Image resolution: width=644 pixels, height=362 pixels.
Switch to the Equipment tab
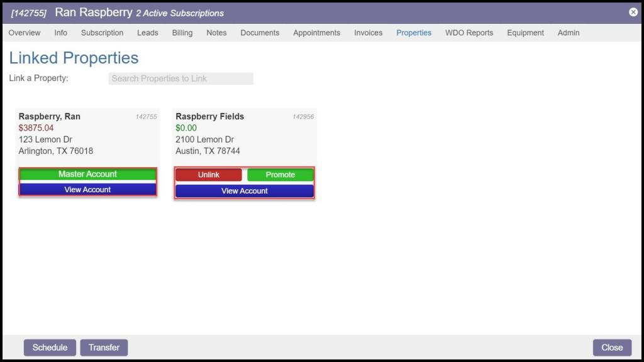pos(525,33)
